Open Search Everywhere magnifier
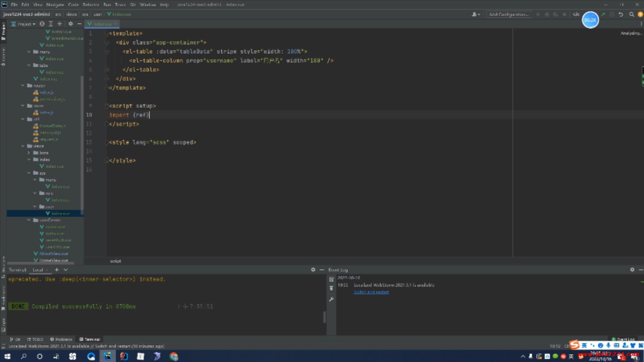The image size is (644, 362). [632, 14]
